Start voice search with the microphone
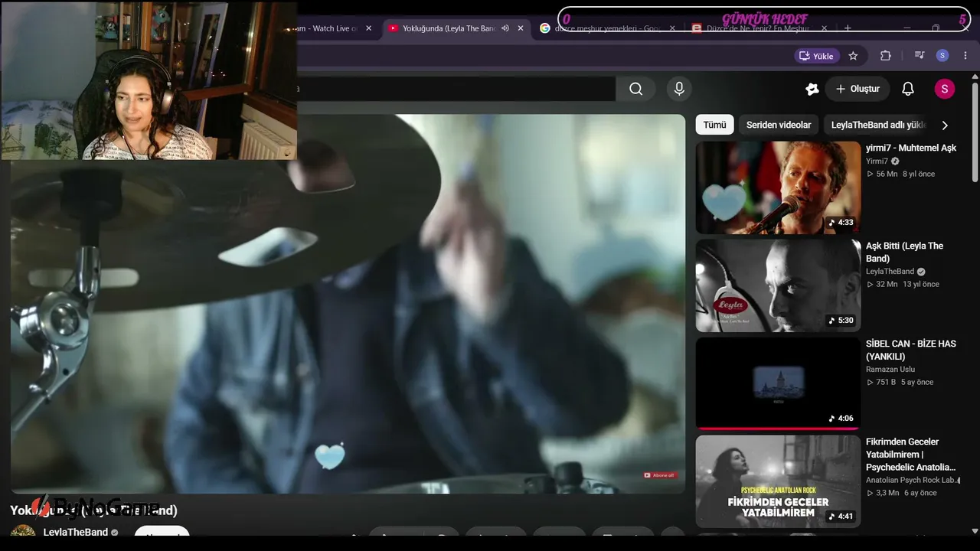Image resolution: width=980 pixels, height=551 pixels. (679, 89)
